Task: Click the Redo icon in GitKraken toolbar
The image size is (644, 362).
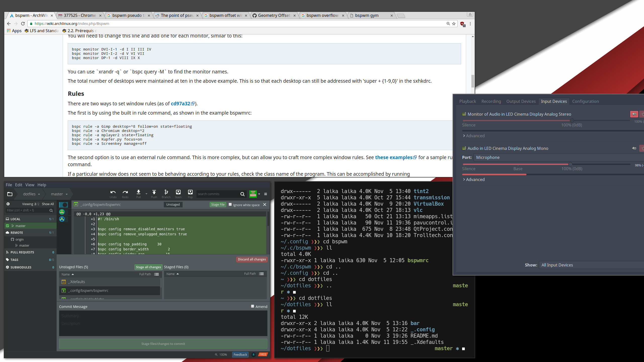Action: coord(125,193)
